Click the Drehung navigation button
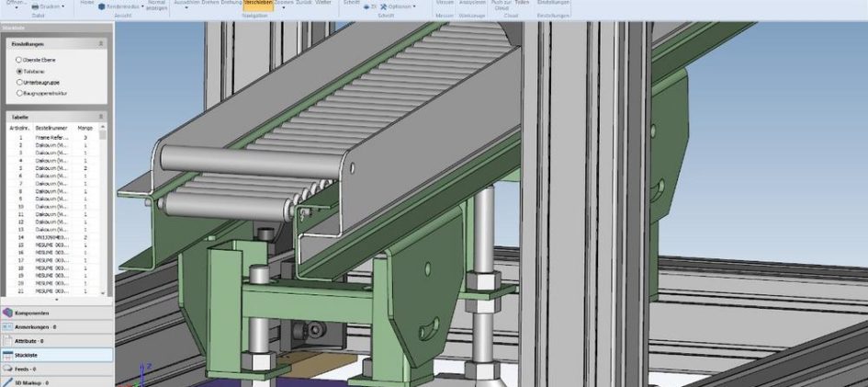Screen dimensions: 868x387 point(231,4)
